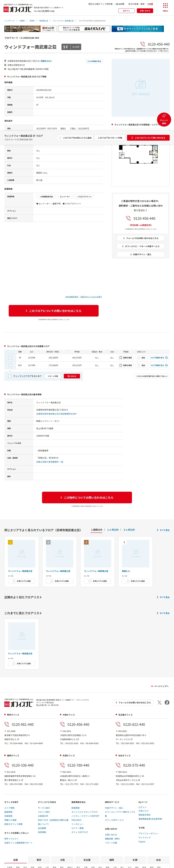Check the floor plan for B1F
174x868 pixels.
tap(126, 365)
